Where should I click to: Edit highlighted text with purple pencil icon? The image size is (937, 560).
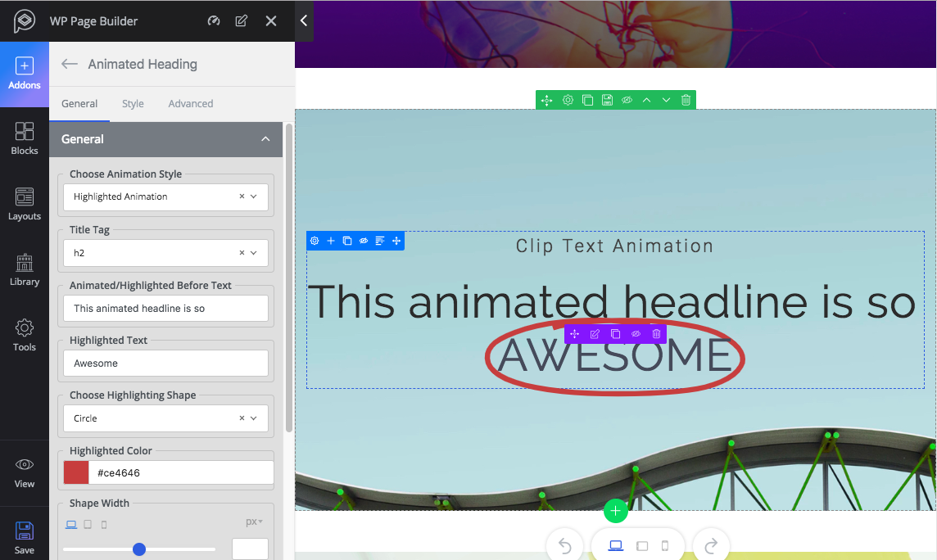pyautogui.click(x=595, y=333)
